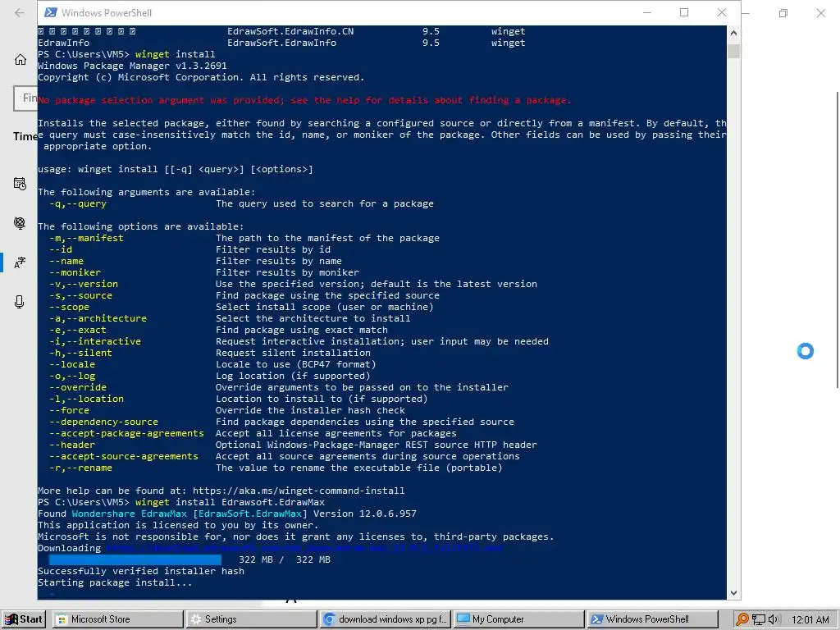
Task: Go back with Settings back arrow
Action: coord(20,13)
